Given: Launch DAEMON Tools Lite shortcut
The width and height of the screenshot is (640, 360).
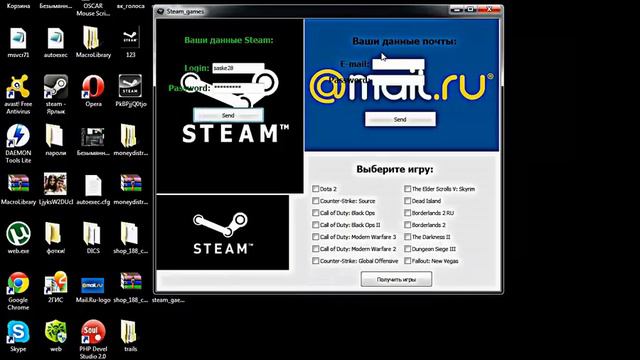Looking at the screenshot, I should click(x=18, y=136).
